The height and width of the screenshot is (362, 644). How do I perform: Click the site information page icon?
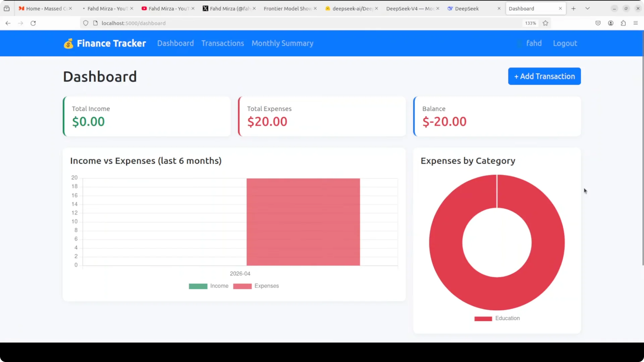coord(95,23)
